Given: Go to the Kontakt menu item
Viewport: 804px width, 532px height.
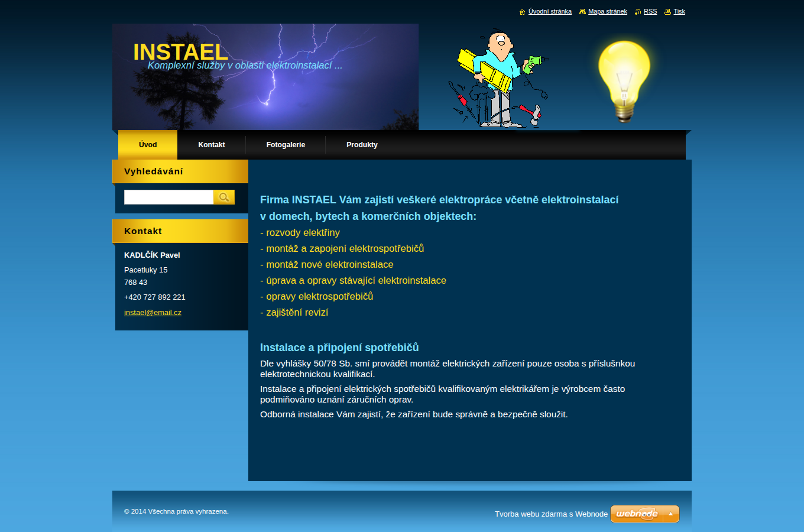Looking at the screenshot, I should 212,145.
